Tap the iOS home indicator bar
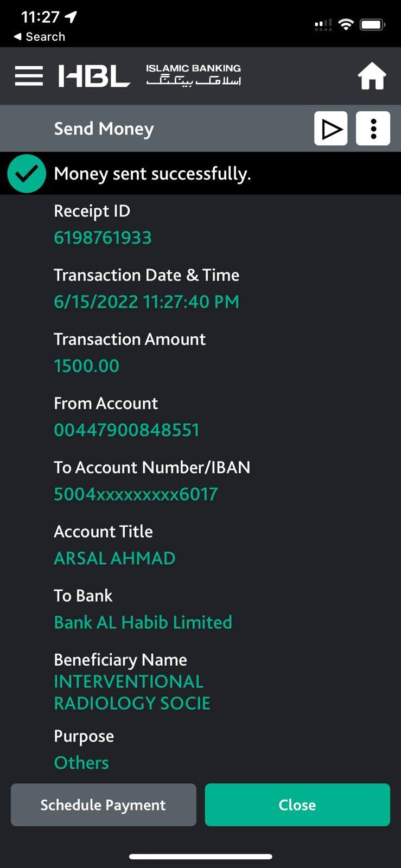Screen dimensions: 401x868 coord(200,857)
